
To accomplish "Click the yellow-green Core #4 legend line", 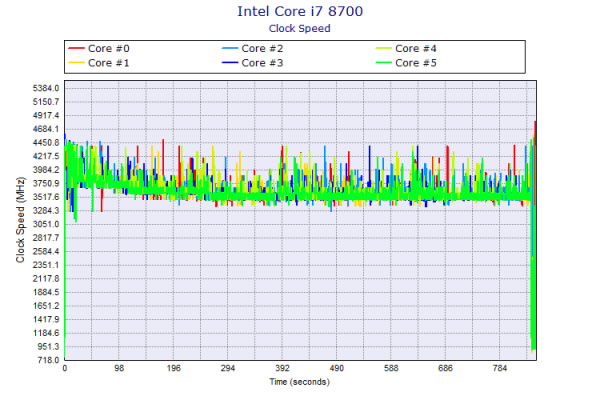I will point(384,49).
